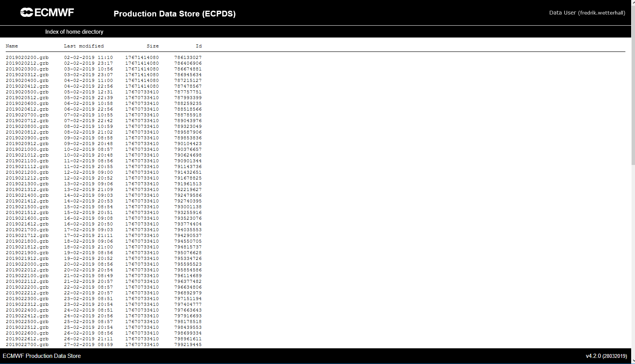Open file 2019020712.grb
The height and width of the screenshot is (364, 635).
[27, 121]
